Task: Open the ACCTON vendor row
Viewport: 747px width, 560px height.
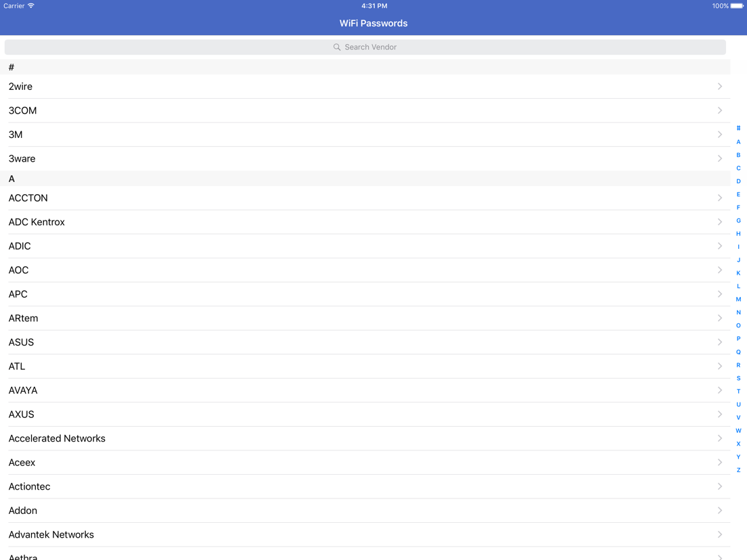Action: (365, 198)
